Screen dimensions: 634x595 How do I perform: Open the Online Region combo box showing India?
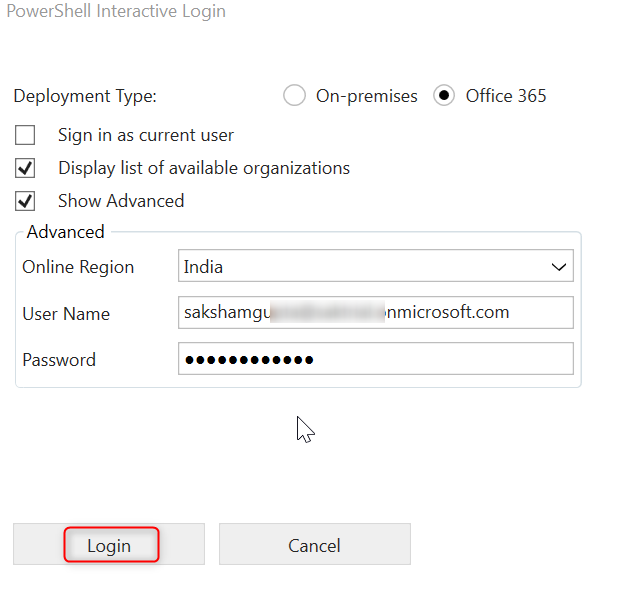click(360, 267)
